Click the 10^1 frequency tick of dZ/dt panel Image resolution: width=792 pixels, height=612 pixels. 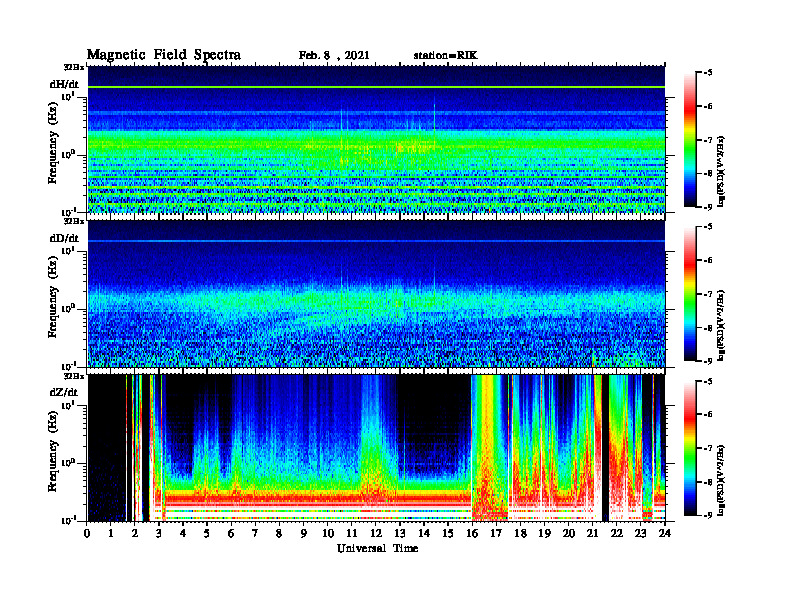coord(68,405)
